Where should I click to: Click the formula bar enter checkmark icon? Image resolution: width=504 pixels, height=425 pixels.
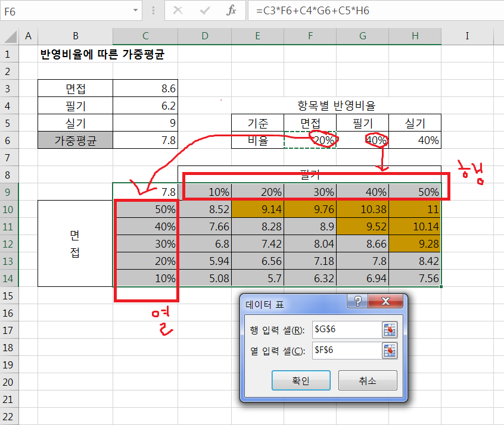coord(205,11)
